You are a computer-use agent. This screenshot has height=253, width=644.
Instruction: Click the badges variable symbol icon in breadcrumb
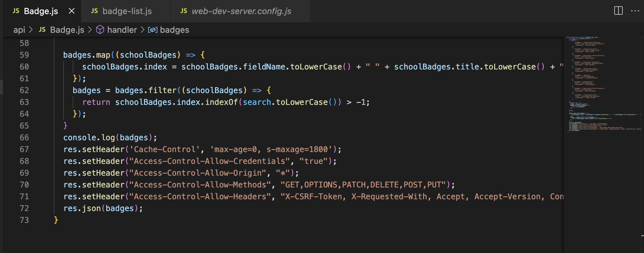[153, 30]
